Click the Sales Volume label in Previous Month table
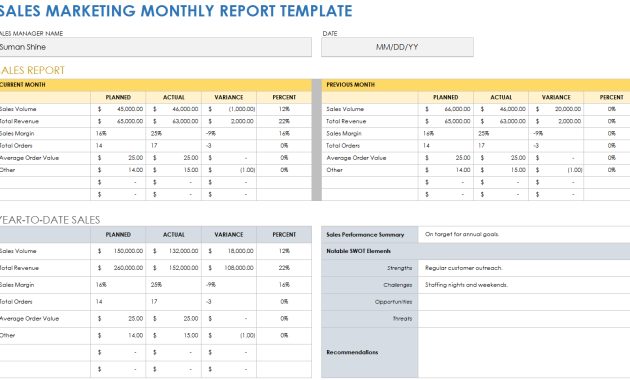Image resolution: width=630 pixels, height=380 pixels. [x=345, y=109]
